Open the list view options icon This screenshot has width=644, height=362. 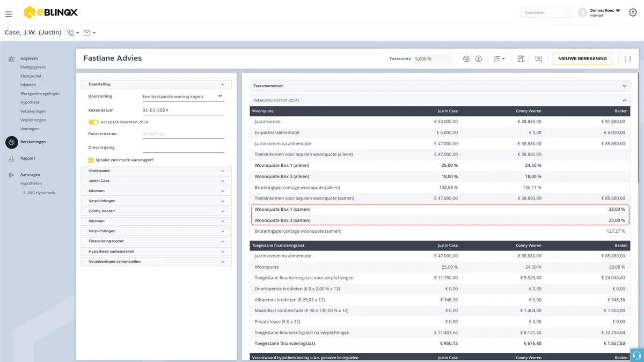pyautogui.click(x=499, y=58)
